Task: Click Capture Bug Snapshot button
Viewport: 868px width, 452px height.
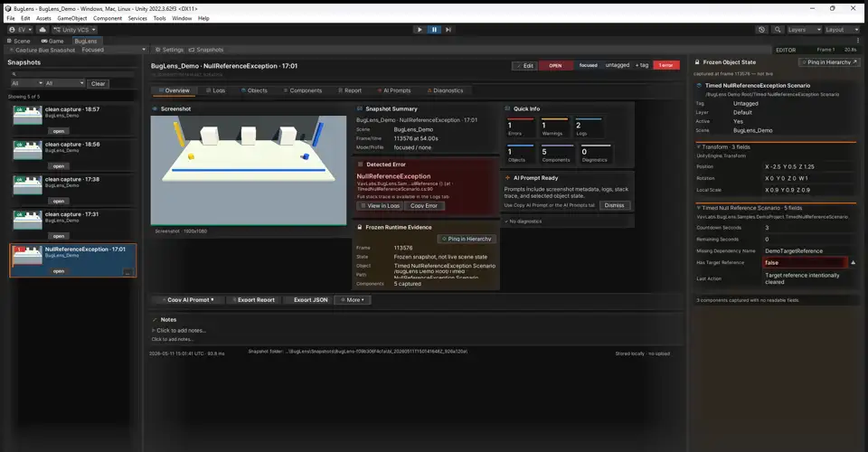Action: pos(42,50)
